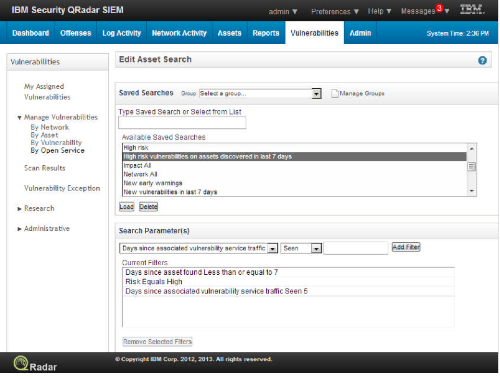This screenshot has height=379, width=500.
Task: Click the red messages count badge
Action: (439, 8)
